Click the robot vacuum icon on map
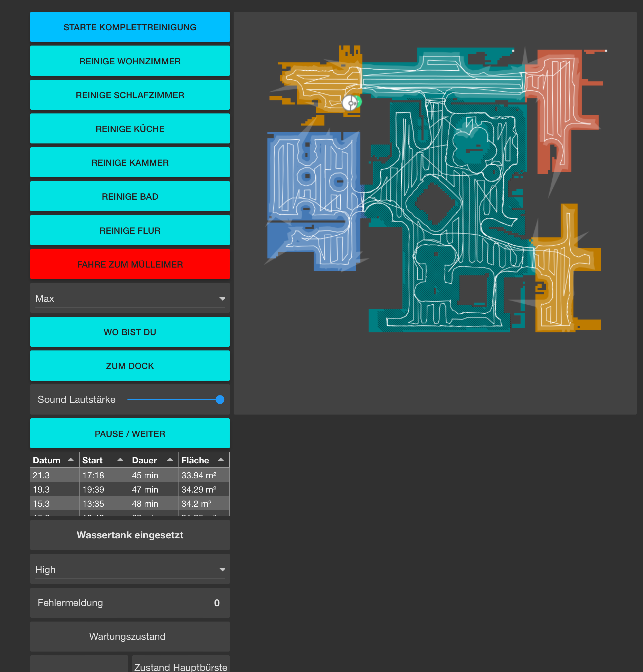The height and width of the screenshot is (672, 643). coord(350,103)
